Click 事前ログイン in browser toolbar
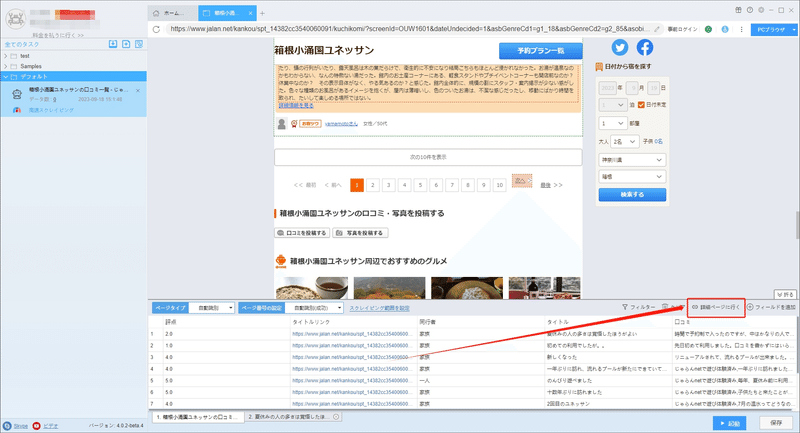 click(682, 29)
